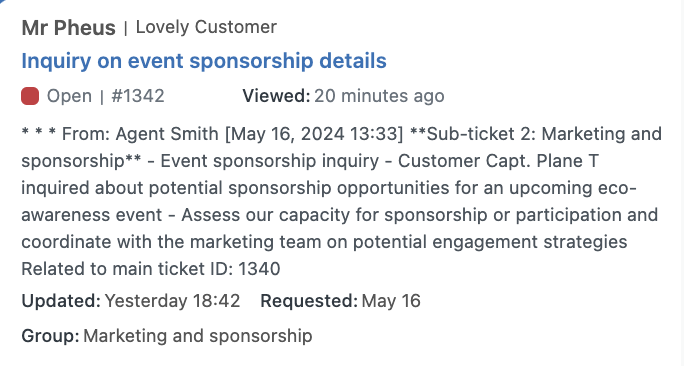Click the 'From: Agent Smith' text in description
The width and height of the screenshot is (684, 366).
click(140, 134)
